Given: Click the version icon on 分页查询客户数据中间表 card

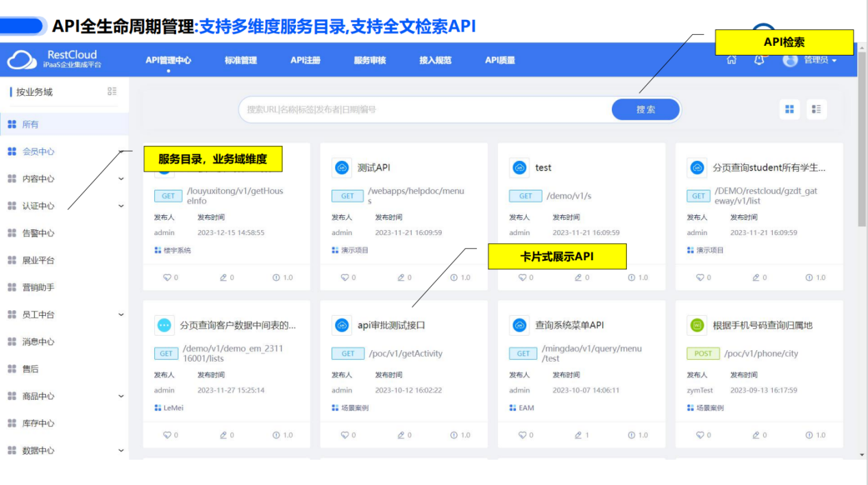Looking at the screenshot, I should click(277, 435).
